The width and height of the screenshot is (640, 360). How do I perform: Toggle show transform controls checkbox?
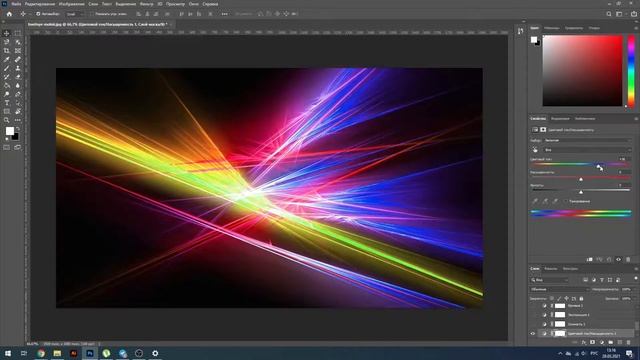(91, 14)
